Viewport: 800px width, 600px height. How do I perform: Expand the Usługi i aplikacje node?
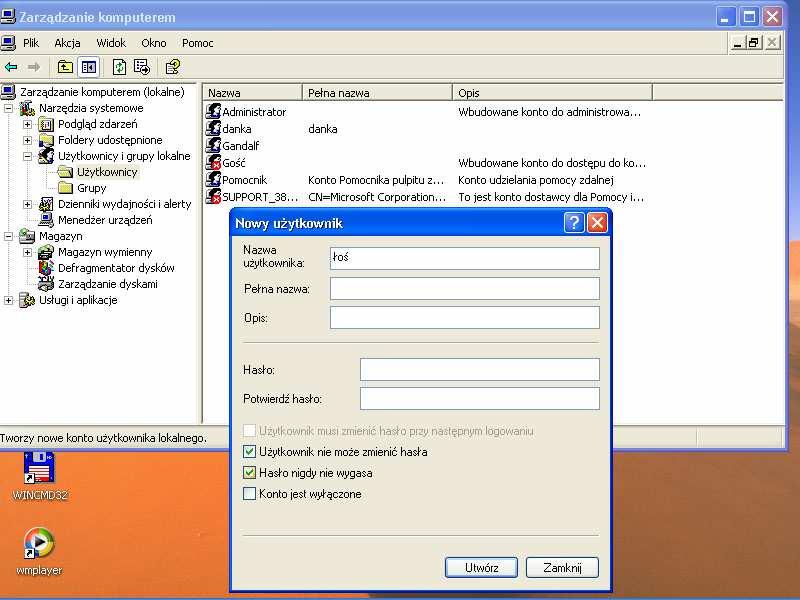[8, 300]
